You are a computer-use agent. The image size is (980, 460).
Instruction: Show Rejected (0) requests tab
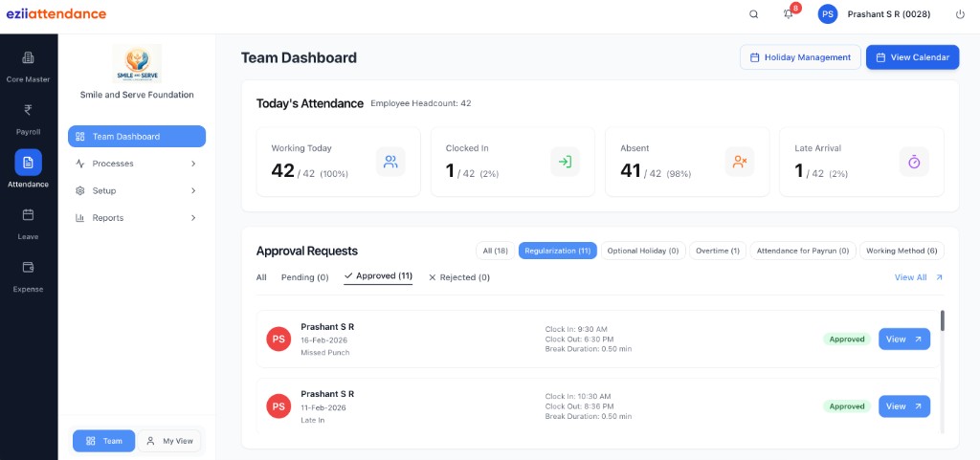click(x=458, y=277)
